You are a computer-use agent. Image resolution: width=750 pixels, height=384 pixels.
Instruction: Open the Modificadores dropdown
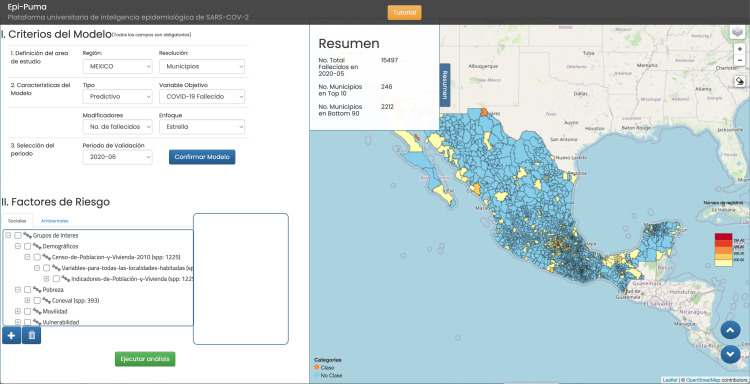[117, 127]
